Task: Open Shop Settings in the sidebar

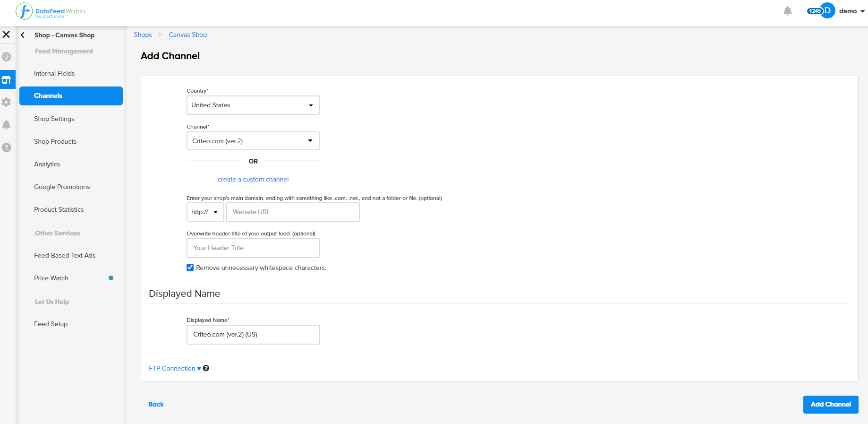Action: [54, 119]
